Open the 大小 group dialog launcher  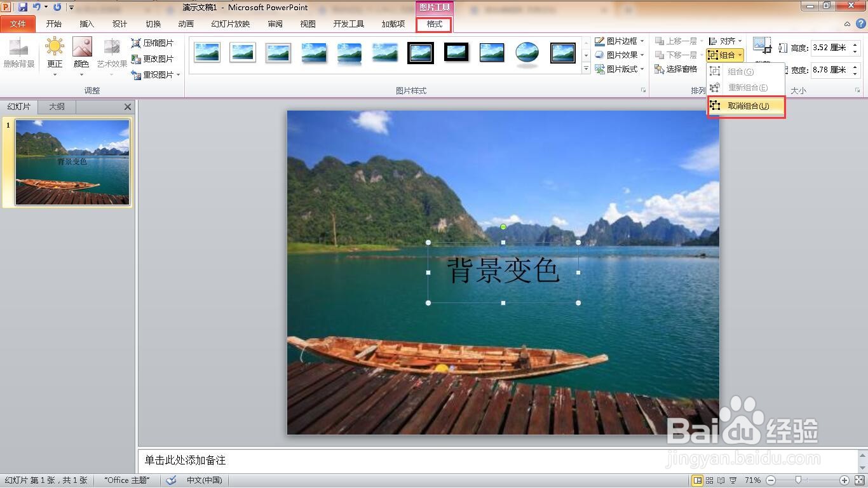858,91
